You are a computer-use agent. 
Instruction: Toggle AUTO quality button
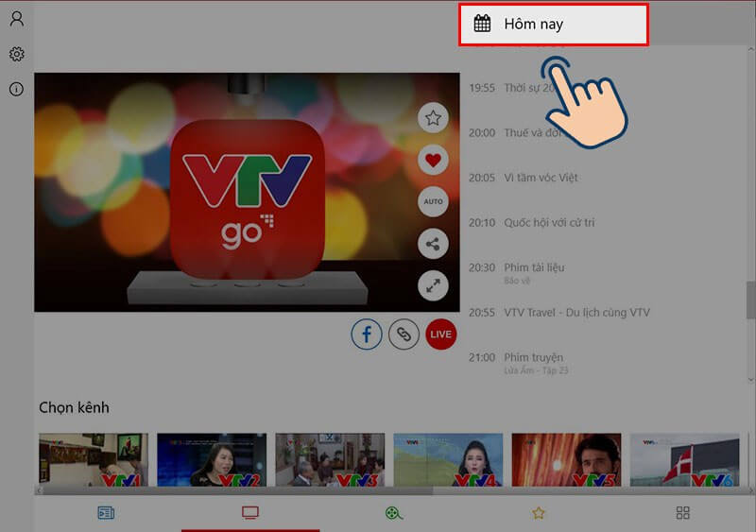pos(433,201)
